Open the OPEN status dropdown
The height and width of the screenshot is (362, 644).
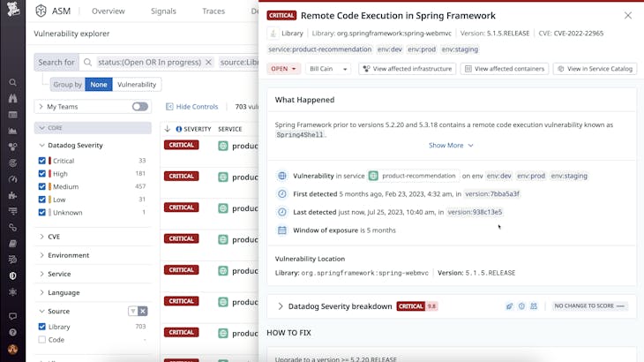click(283, 69)
